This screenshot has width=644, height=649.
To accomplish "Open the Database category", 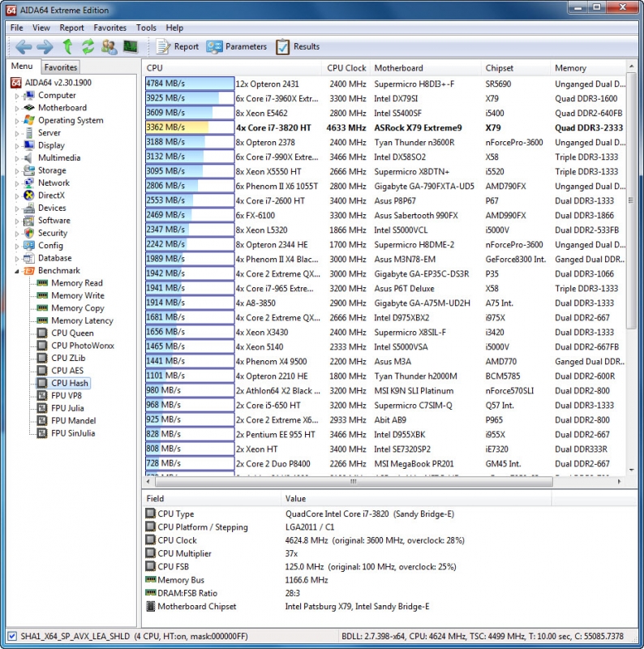I will [x=54, y=258].
